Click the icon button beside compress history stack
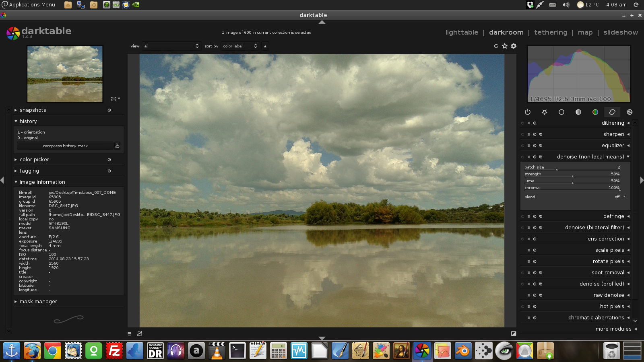 (x=117, y=146)
